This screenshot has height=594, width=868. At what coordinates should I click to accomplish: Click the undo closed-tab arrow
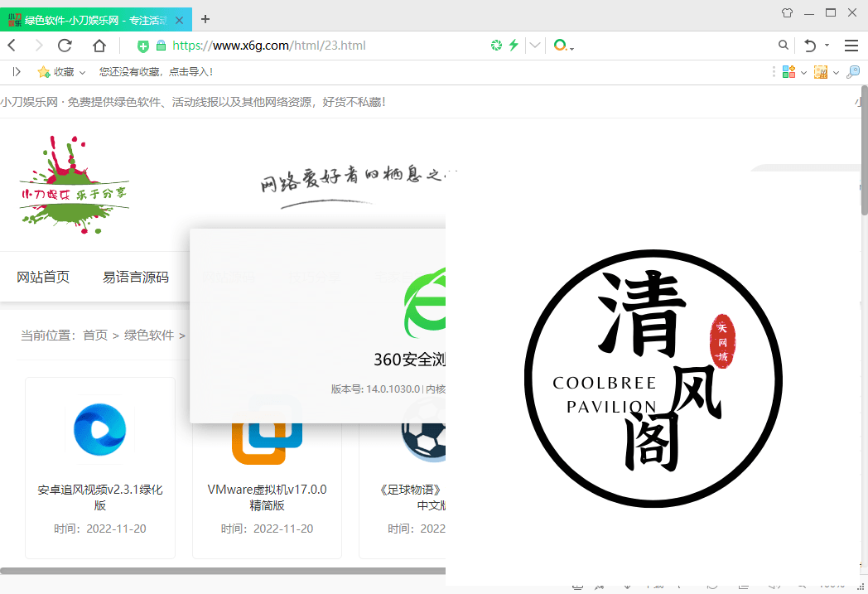pos(810,46)
